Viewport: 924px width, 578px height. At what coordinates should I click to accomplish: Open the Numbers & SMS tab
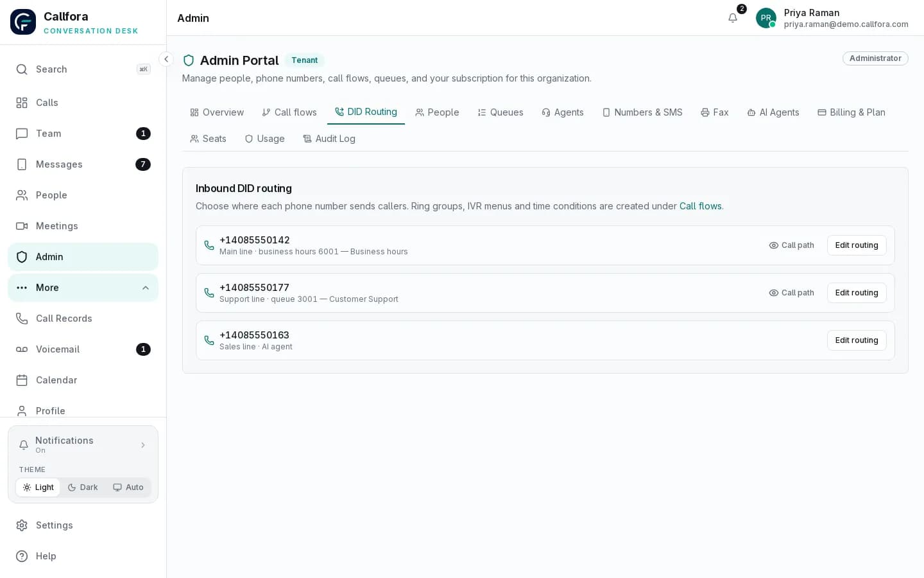click(642, 112)
